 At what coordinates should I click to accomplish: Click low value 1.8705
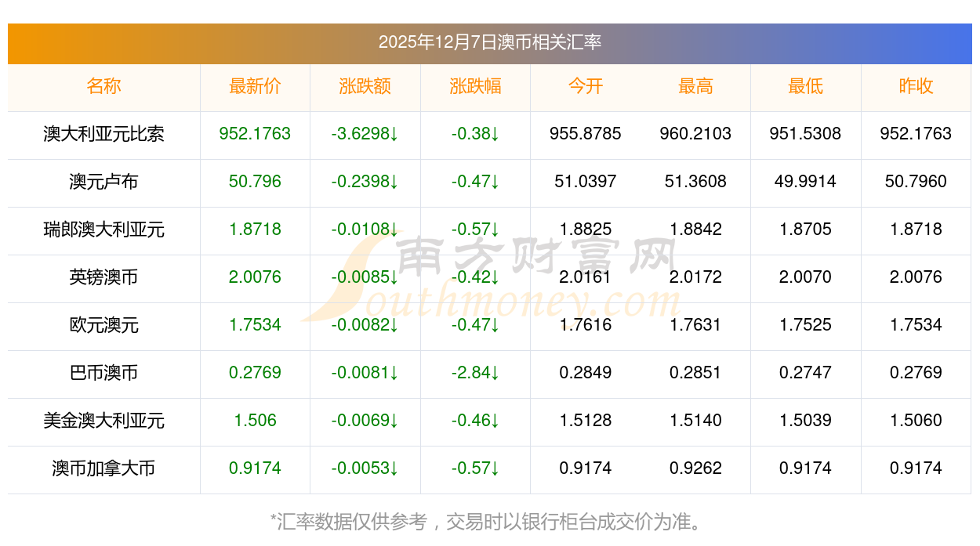tap(806, 230)
